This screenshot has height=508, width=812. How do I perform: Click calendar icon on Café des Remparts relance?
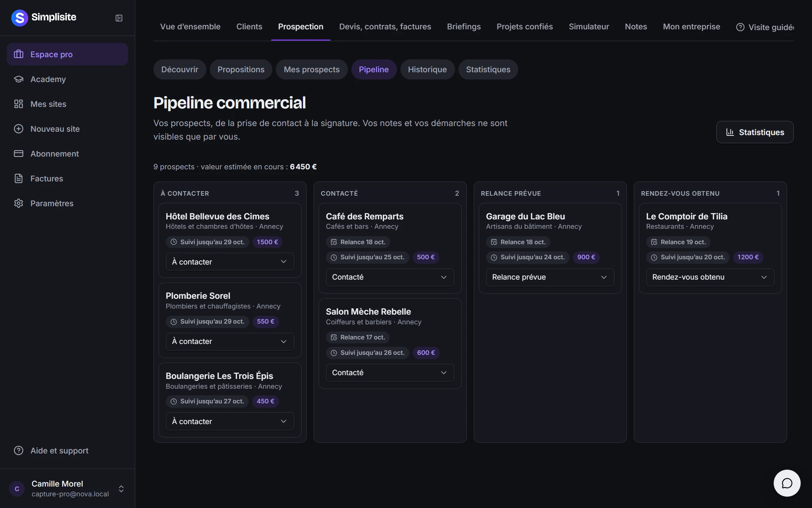pyautogui.click(x=334, y=242)
